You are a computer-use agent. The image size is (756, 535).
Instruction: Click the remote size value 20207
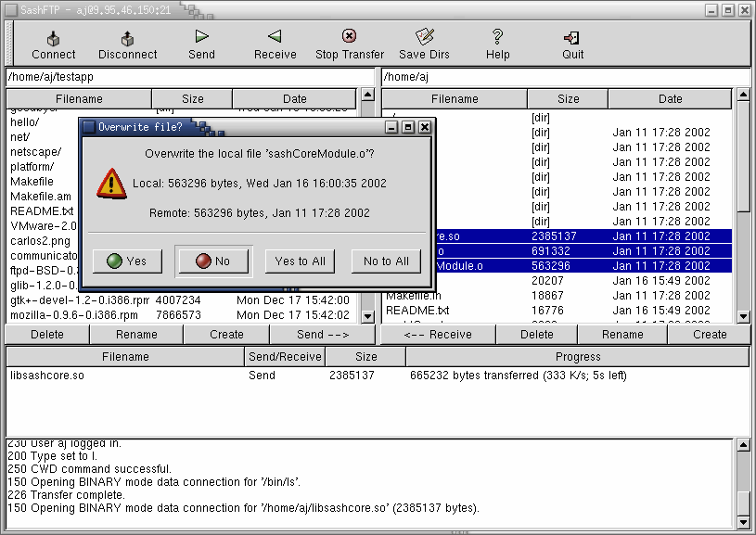[x=547, y=281]
